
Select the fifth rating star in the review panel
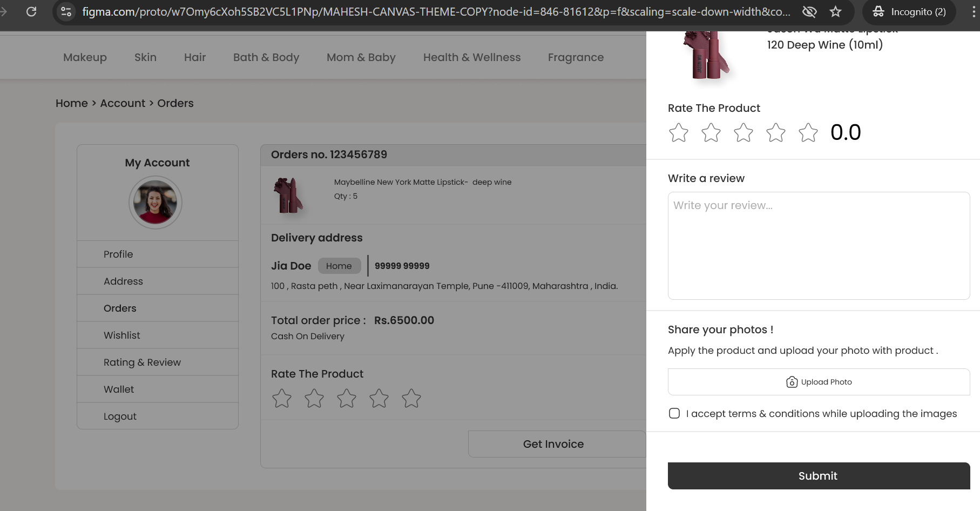coord(808,132)
